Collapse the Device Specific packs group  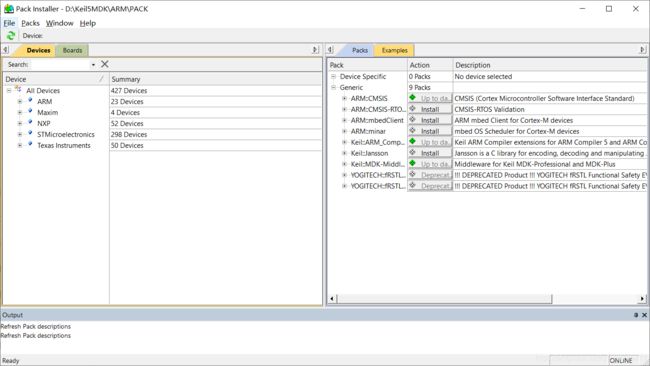(x=333, y=77)
